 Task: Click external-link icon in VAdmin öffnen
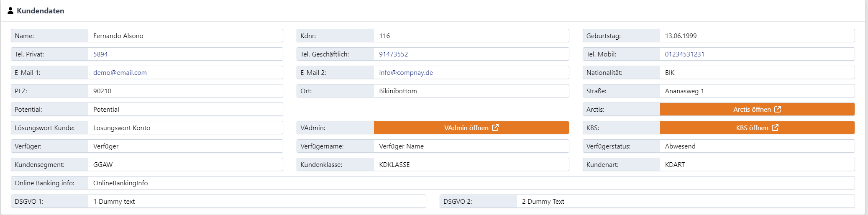(x=495, y=128)
